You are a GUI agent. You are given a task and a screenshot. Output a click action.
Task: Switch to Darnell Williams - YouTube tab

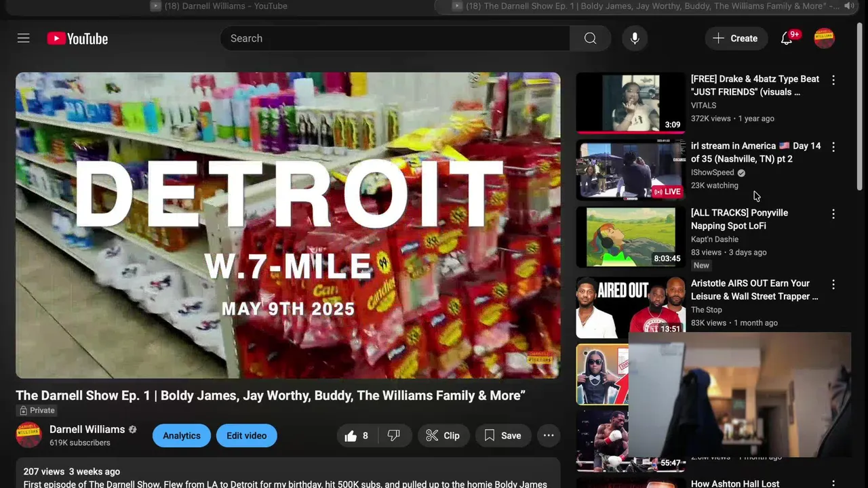[219, 6]
